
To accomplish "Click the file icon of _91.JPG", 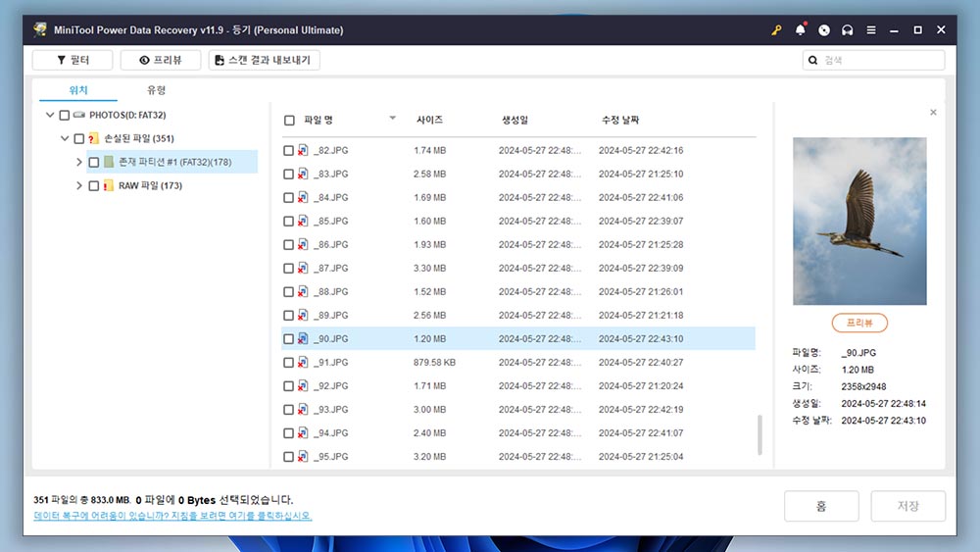I will pyautogui.click(x=303, y=362).
